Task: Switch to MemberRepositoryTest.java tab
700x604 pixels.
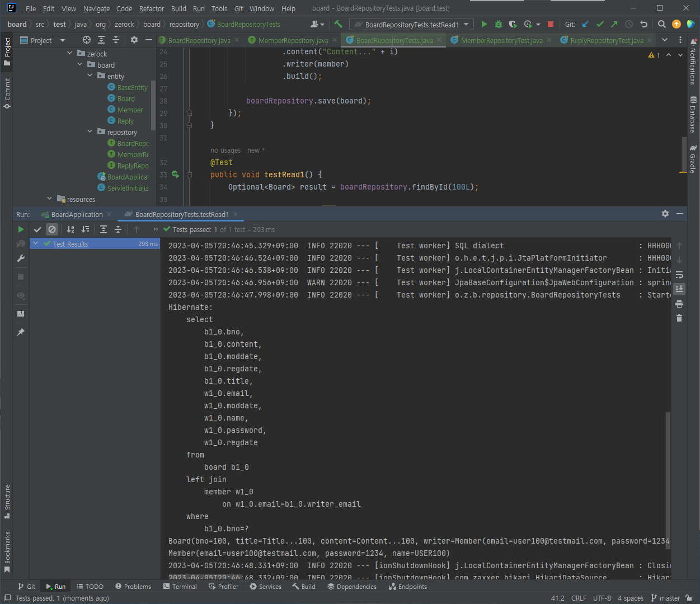Action: pos(501,40)
